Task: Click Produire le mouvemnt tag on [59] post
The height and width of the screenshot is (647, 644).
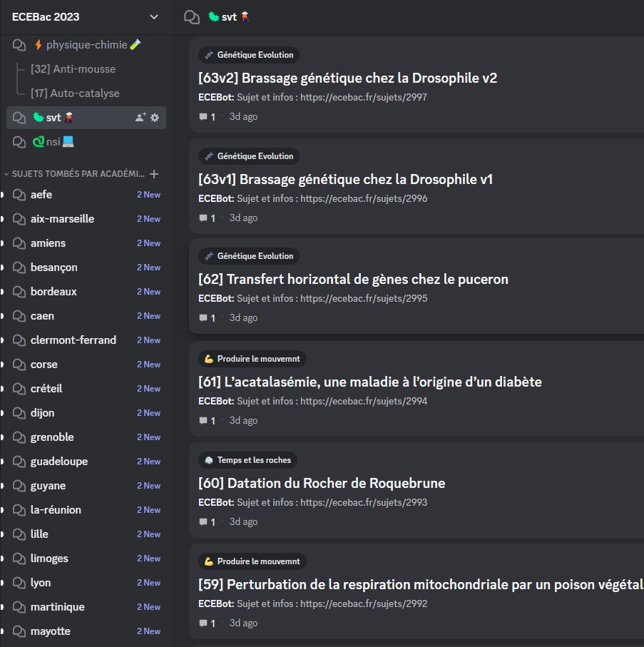Action: (x=252, y=561)
